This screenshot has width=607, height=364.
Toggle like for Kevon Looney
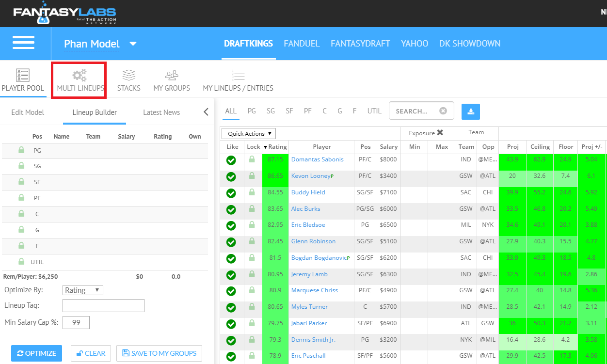(x=231, y=176)
